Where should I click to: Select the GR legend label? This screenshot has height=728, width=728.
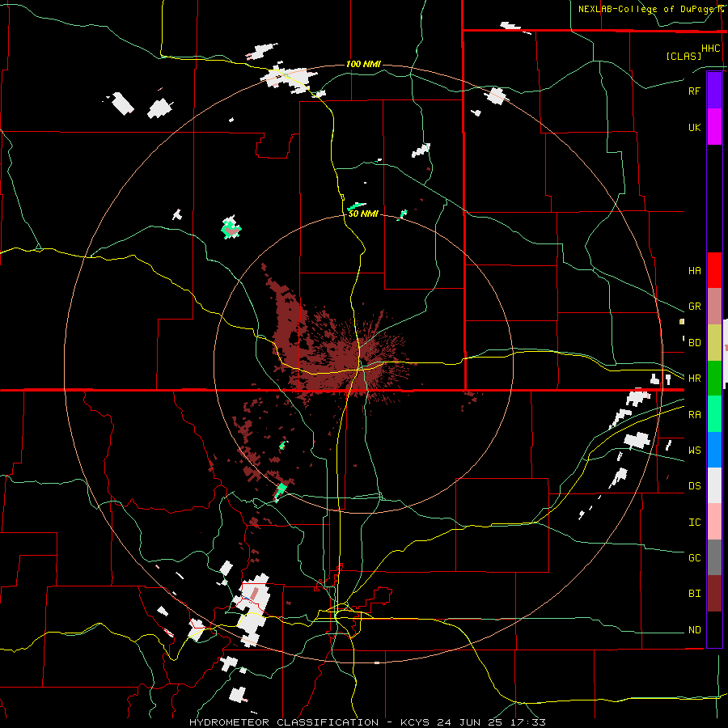tap(694, 307)
